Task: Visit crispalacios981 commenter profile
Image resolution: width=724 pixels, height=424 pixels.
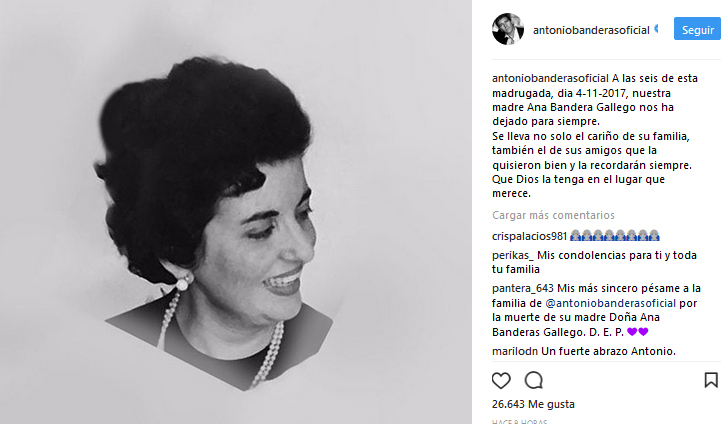Action: click(x=529, y=236)
